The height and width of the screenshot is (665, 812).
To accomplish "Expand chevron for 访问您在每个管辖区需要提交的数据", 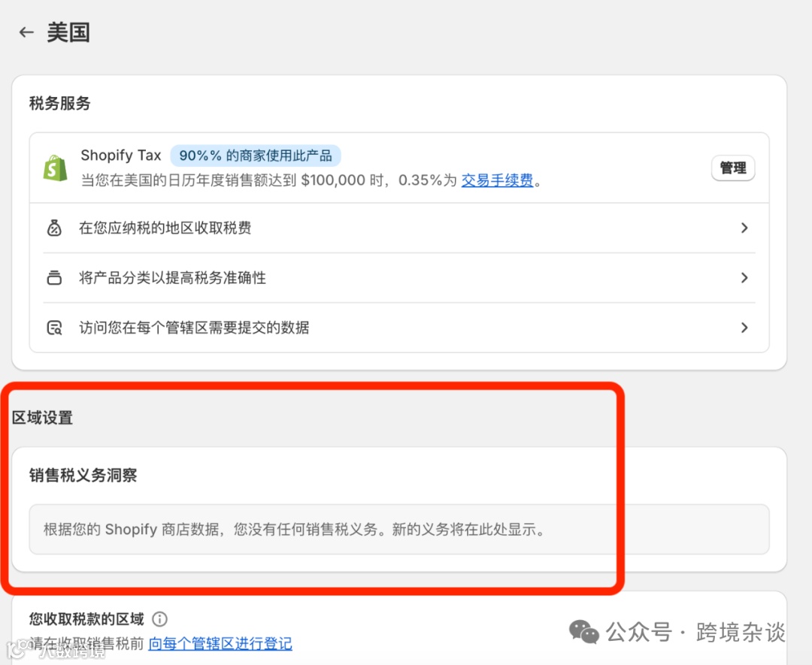I will [x=744, y=328].
